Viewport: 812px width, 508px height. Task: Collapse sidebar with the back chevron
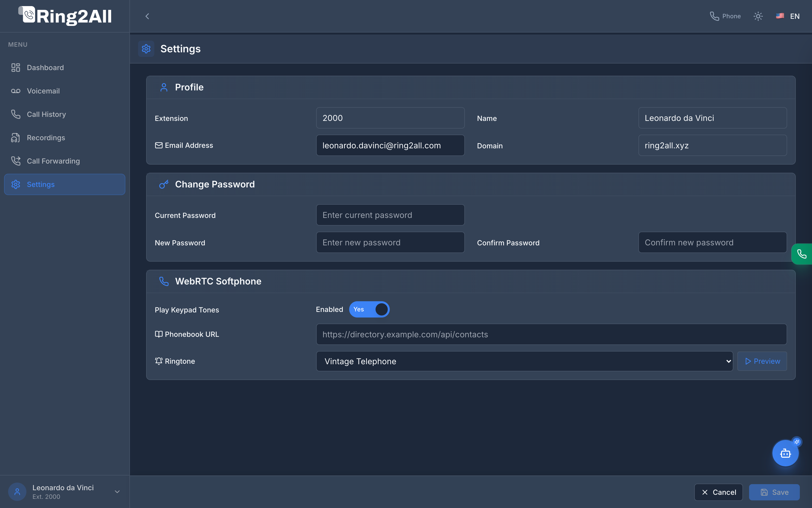pos(147,16)
